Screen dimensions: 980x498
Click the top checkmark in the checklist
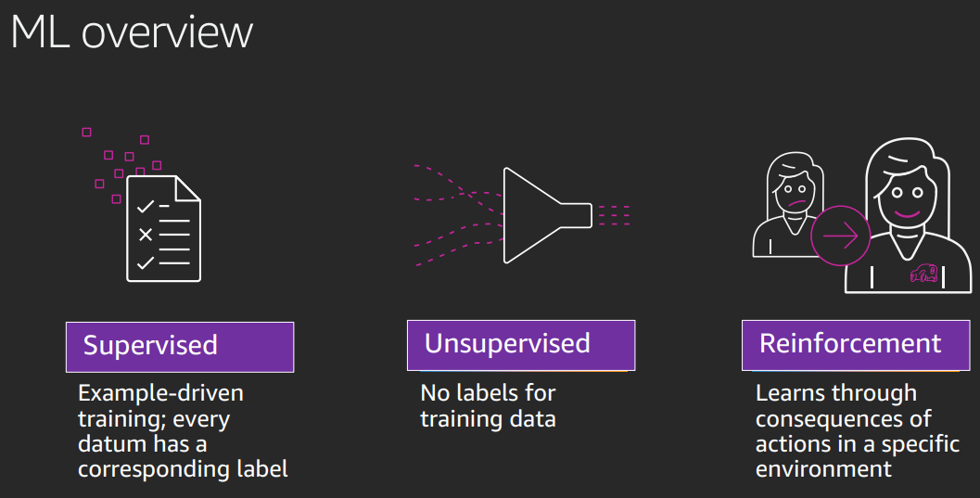tap(145, 205)
